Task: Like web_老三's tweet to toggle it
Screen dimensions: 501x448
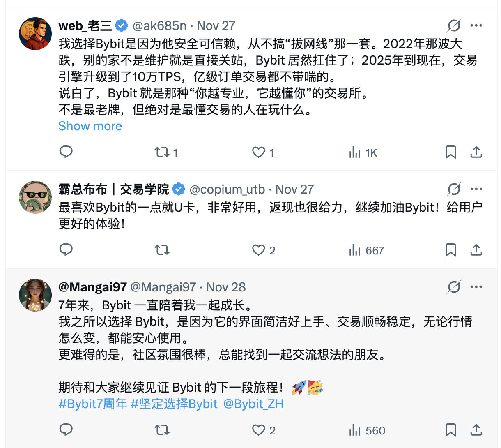Action: 258,152
